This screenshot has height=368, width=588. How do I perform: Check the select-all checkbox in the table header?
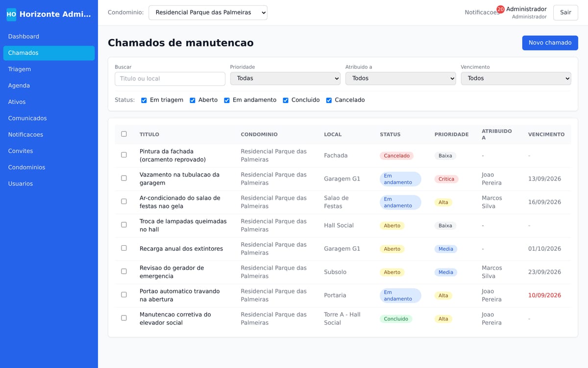coord(124,134)
